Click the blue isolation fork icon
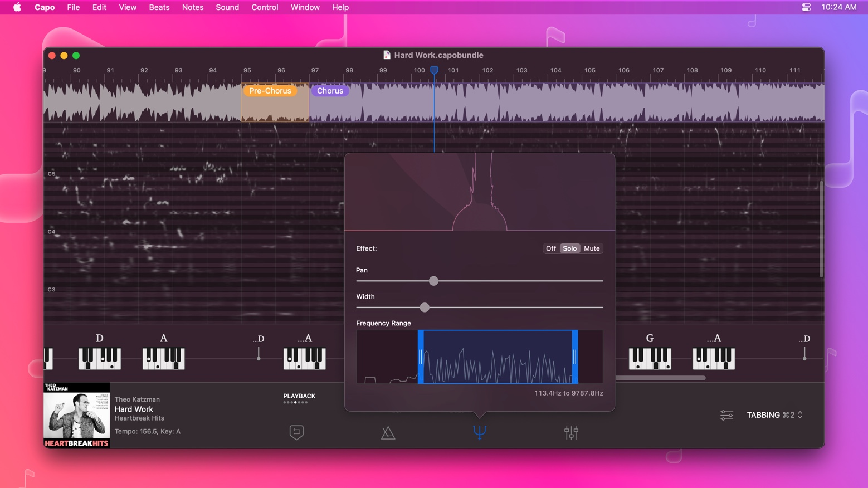This screenshot has width=868, height=488. 480,432
